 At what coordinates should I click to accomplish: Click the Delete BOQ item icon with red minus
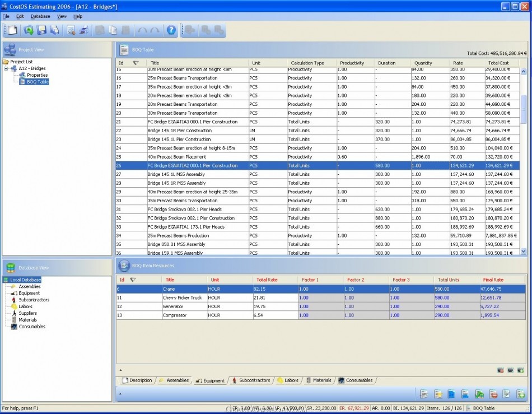coord(493,394)
